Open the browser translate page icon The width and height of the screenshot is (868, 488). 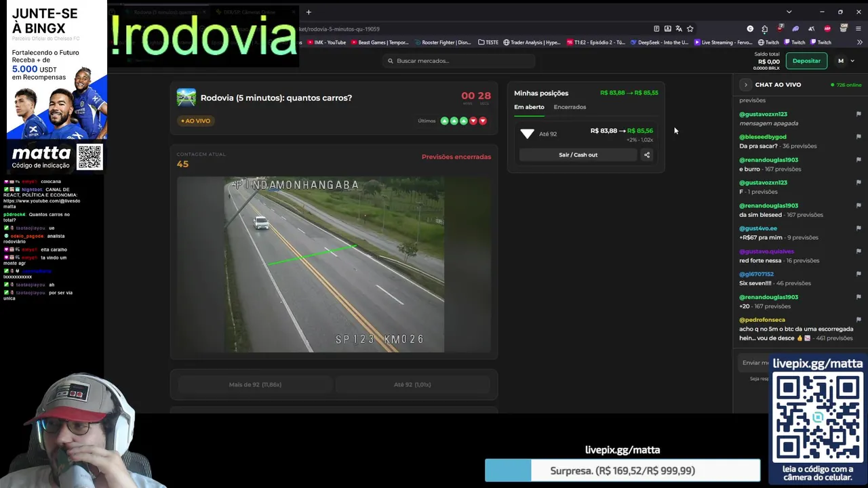click(679, 28)
